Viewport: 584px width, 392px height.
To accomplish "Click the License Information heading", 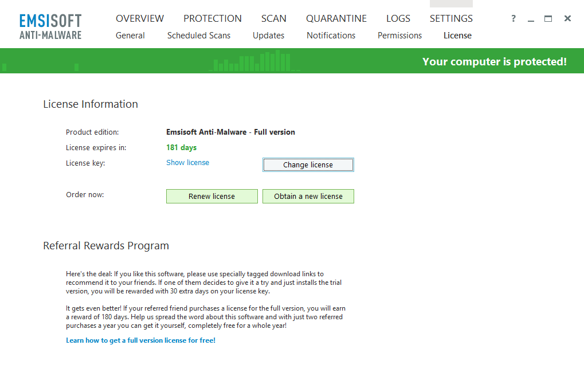I will tap(91, 104).
